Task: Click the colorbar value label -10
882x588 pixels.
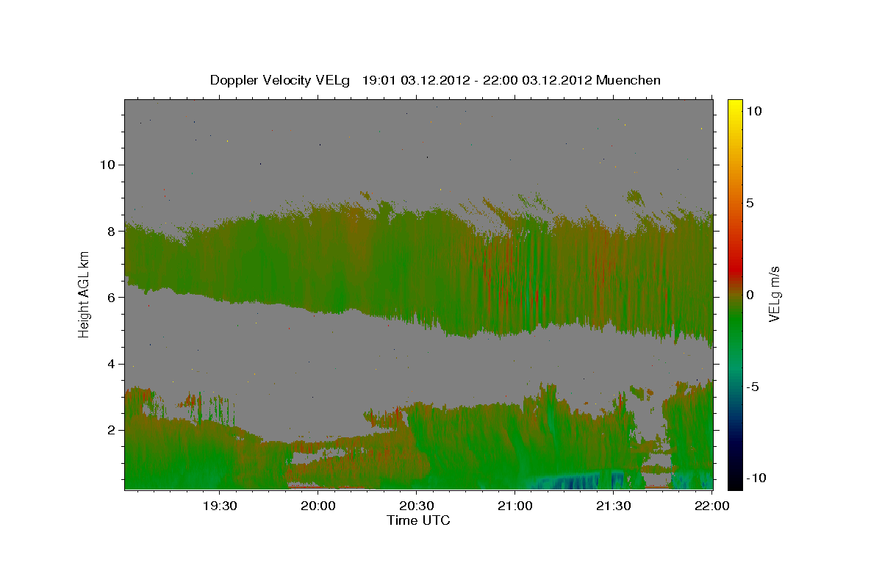Action: pos(755,478)
